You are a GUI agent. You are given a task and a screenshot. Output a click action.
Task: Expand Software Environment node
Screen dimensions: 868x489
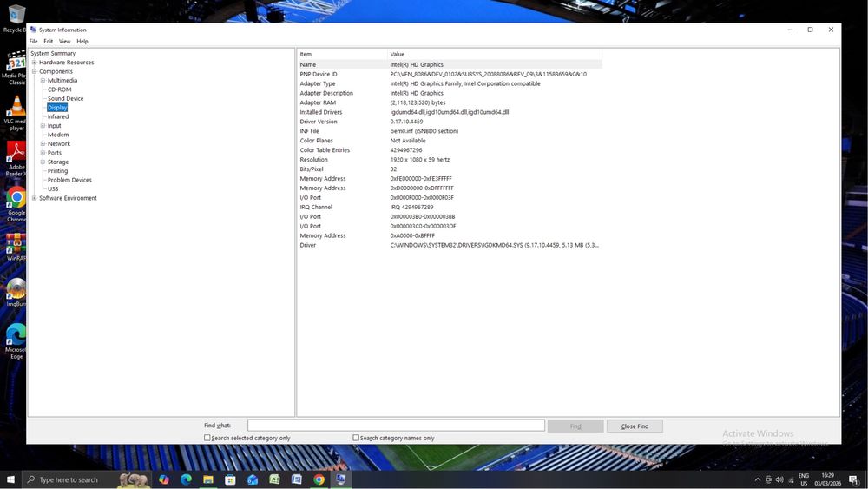[35, 198]
